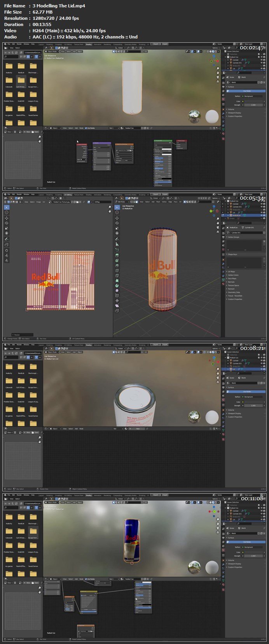Click Open image button in 00:02:47 image editor
Screen dimensions: 269x644
[x=36, y=132]
